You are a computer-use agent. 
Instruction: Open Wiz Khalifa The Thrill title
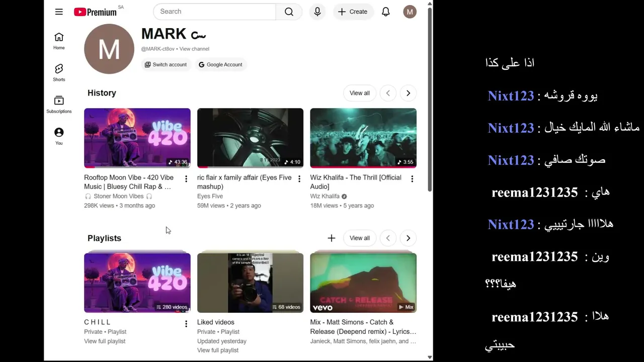[356, 182]
